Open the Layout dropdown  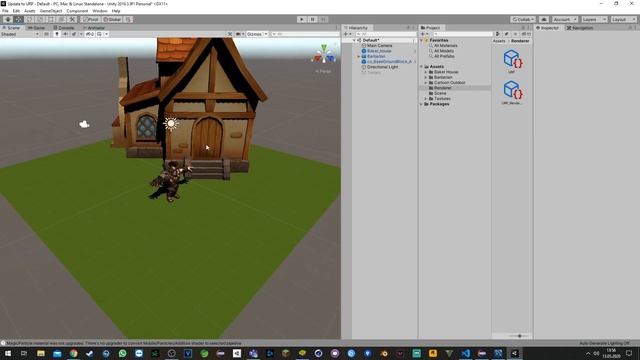[623, 19]
